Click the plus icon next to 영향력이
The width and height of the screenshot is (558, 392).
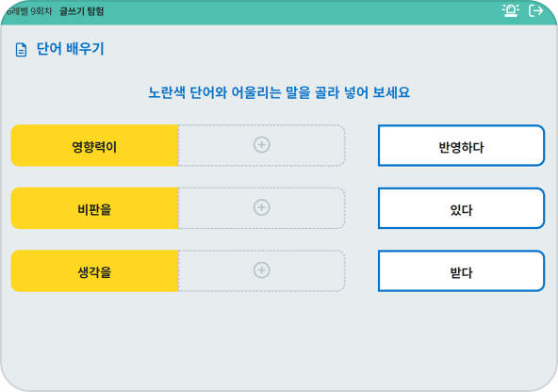pyautogui.click(x=262, y=145)
